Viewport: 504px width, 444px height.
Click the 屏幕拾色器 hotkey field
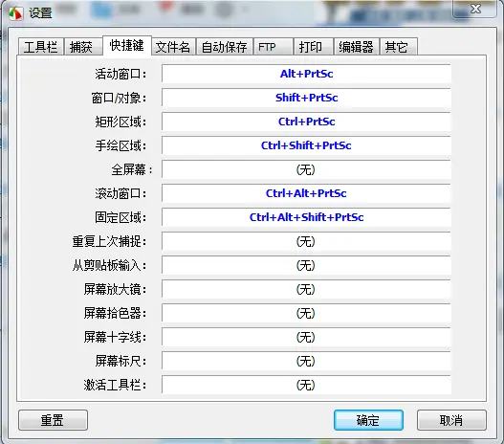click(306, 313)
